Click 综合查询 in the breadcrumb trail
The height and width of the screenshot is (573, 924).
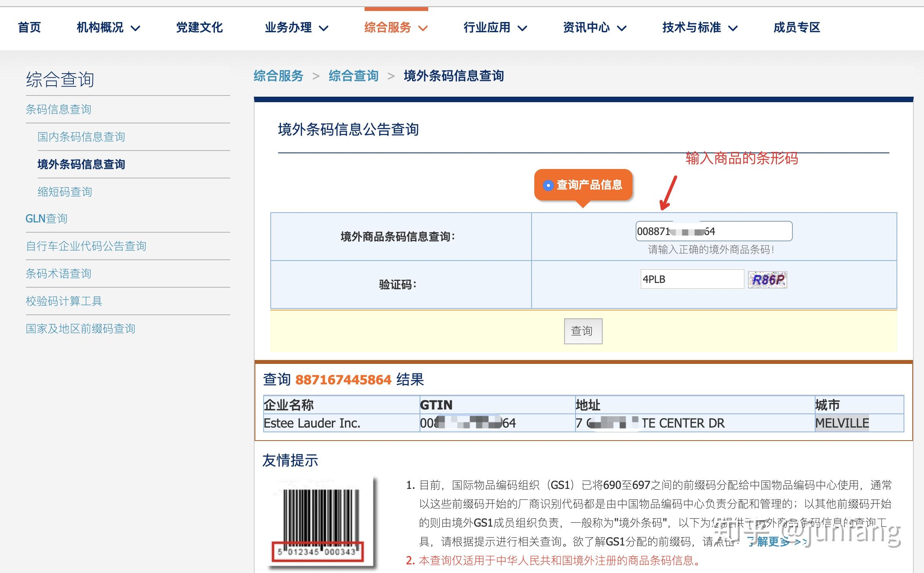pyautogui.click(x=353, y=76)
